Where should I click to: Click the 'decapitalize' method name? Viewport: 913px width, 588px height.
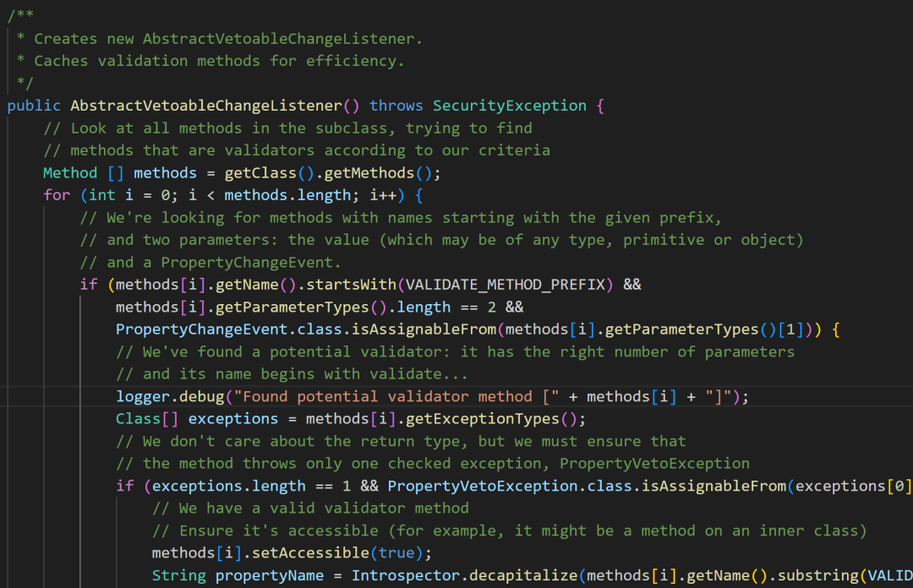click(523, 575)
